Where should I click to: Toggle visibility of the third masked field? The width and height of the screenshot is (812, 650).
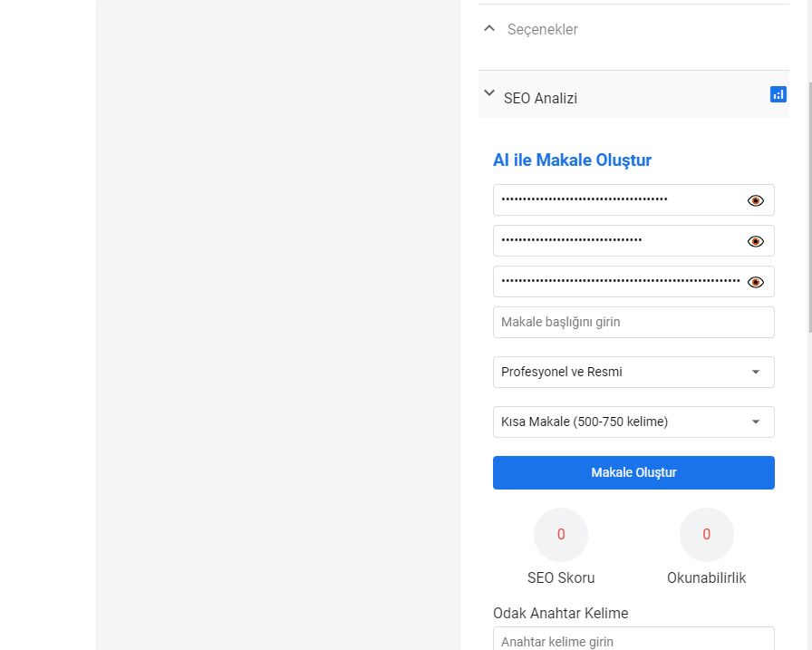tap(756, 282)
